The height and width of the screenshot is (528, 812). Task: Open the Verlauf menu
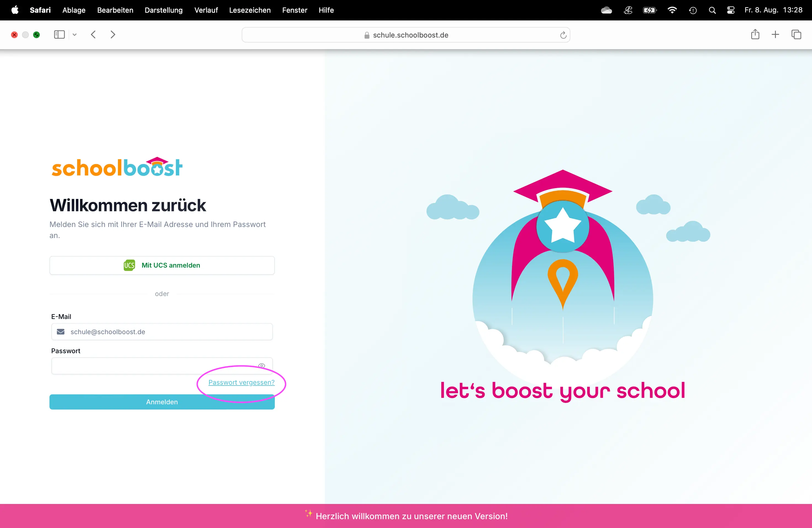pyautogui.click(x=206, y=10)
